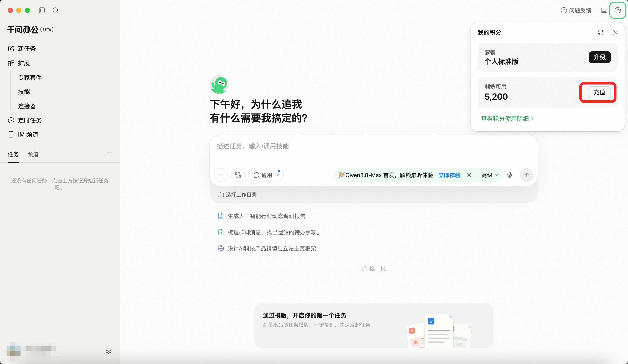The image size is (628, 364).
Task: Open the 通用 mode dropdown
Action: pos(266,175)
